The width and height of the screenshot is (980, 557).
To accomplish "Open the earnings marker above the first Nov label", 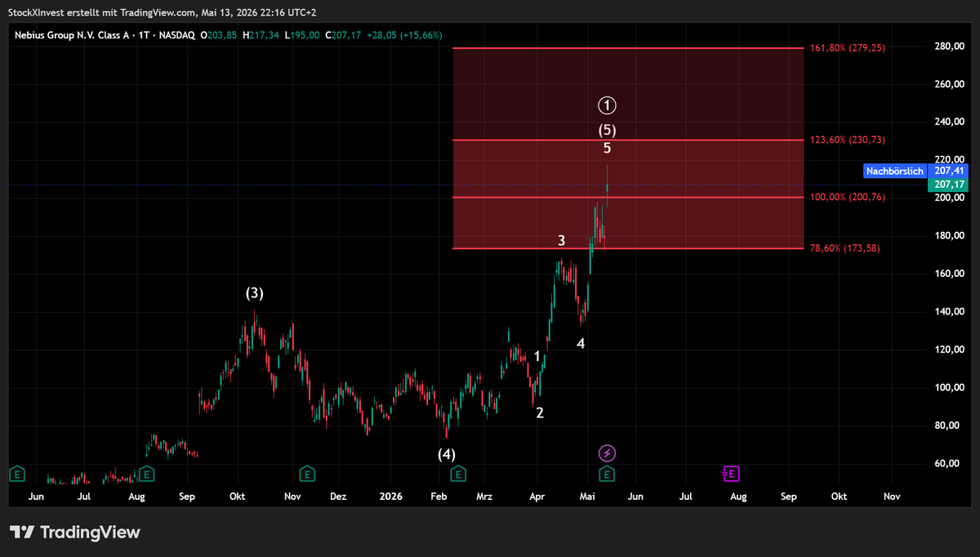I will [307, 472].
